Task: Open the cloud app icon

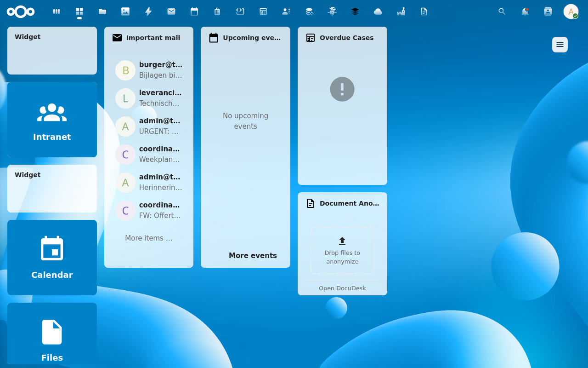Action: [x=378, y=11]
